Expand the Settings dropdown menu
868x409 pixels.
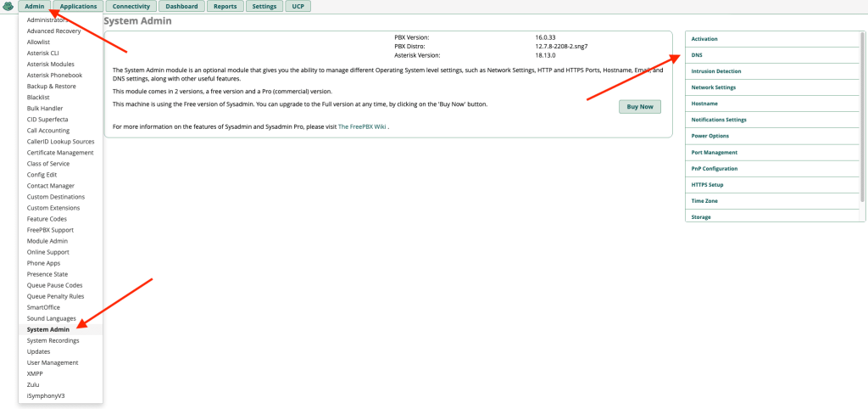pyautogui.click(x=264, y=7)
